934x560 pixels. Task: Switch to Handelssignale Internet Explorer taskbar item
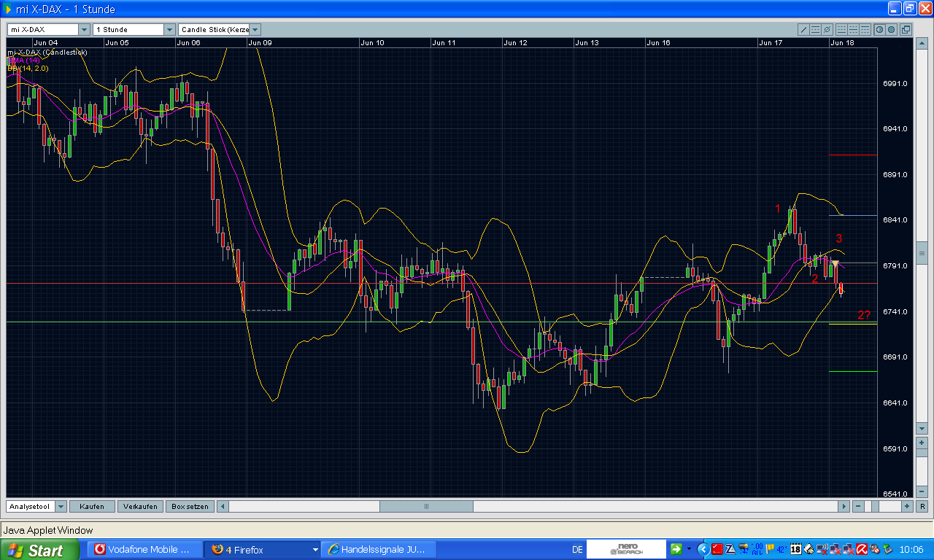coord(379,550)
